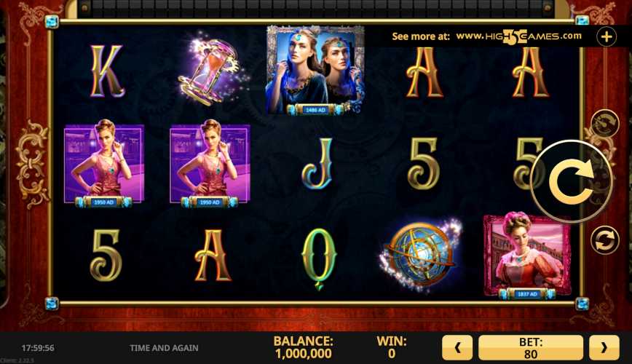Visit the www.High5Games.com link
Viewport: 632px width, 364px height.
click(518, 36)
